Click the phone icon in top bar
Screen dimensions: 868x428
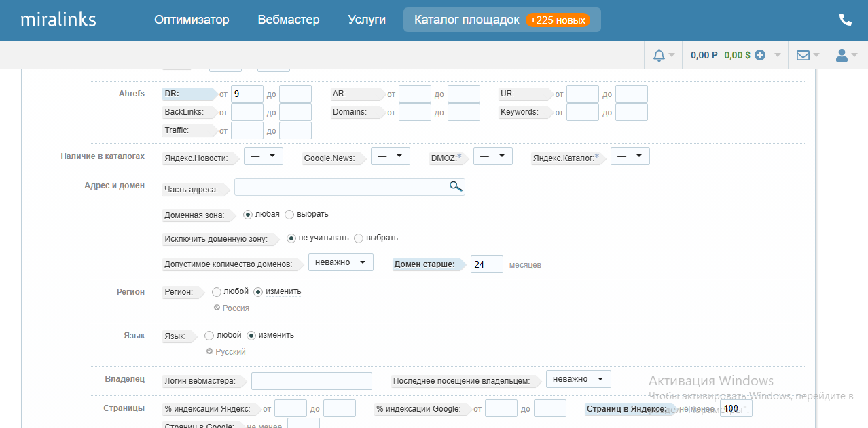pyautogui.click(x=845, y=20)
